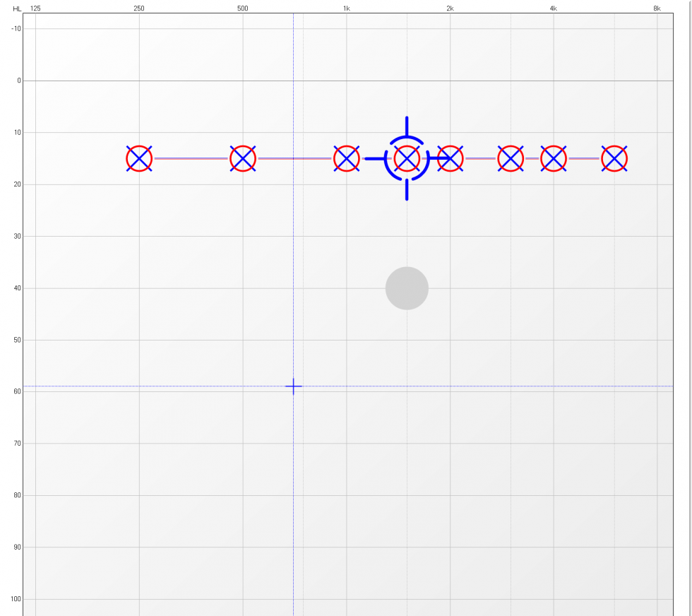
Task: Click the 100 dB level label
Action: (16, 599)
